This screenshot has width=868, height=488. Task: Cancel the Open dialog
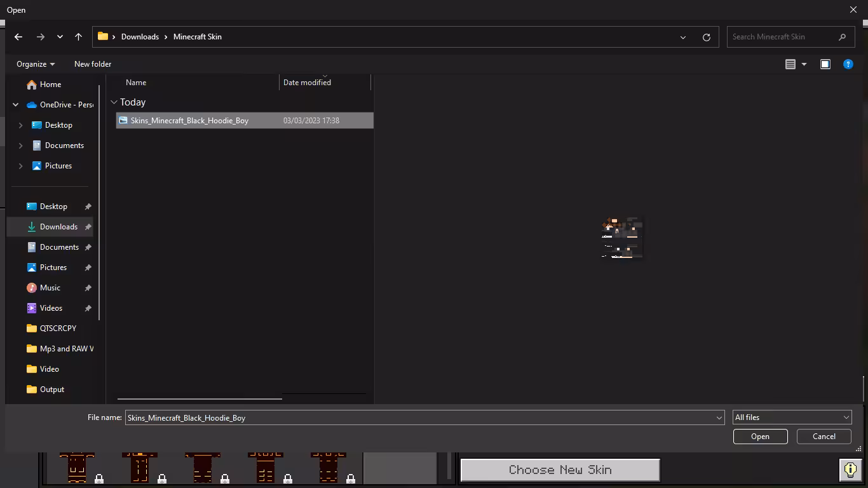click(824, 437)
